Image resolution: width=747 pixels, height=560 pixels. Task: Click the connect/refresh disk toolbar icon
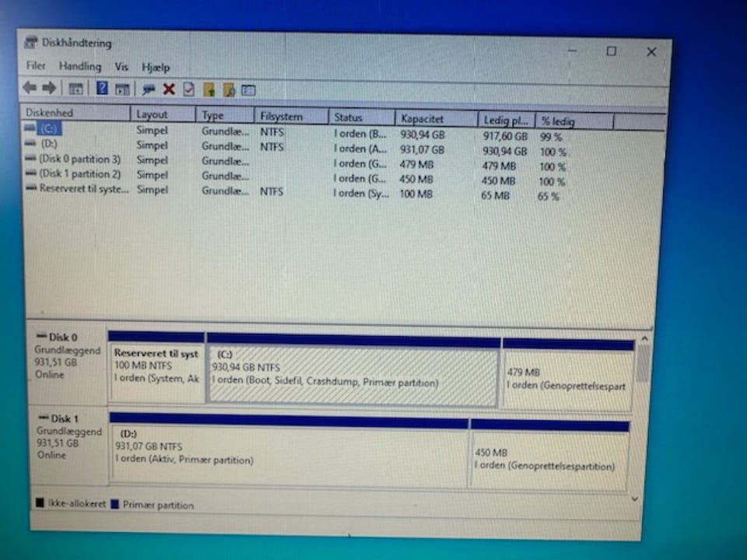(x=149, y=89)
